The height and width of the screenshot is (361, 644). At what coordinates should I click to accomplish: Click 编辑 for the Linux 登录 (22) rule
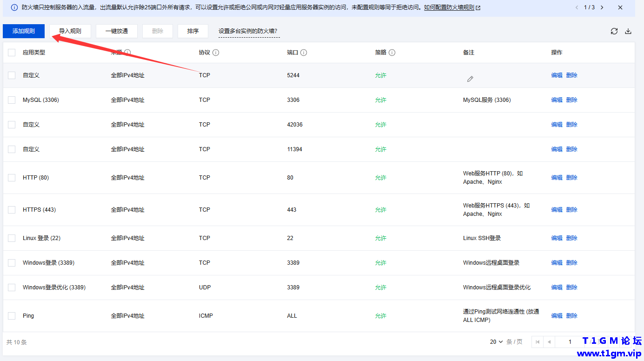point(557,238)
